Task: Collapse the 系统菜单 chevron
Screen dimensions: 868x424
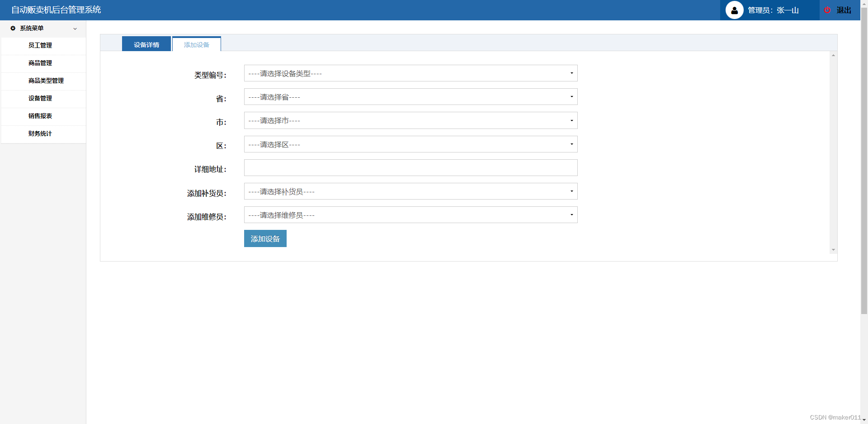Action: pos(75,29)
